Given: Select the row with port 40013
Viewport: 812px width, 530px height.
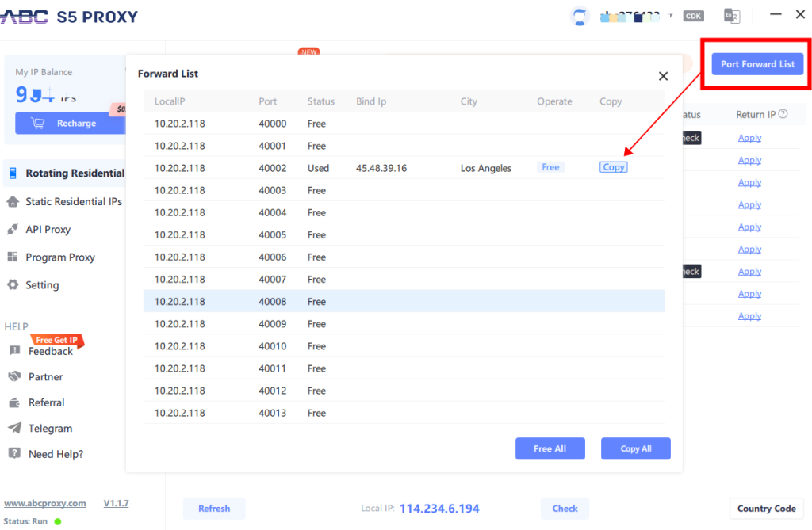Looking at the screenshot, I should tap(404, 413).
